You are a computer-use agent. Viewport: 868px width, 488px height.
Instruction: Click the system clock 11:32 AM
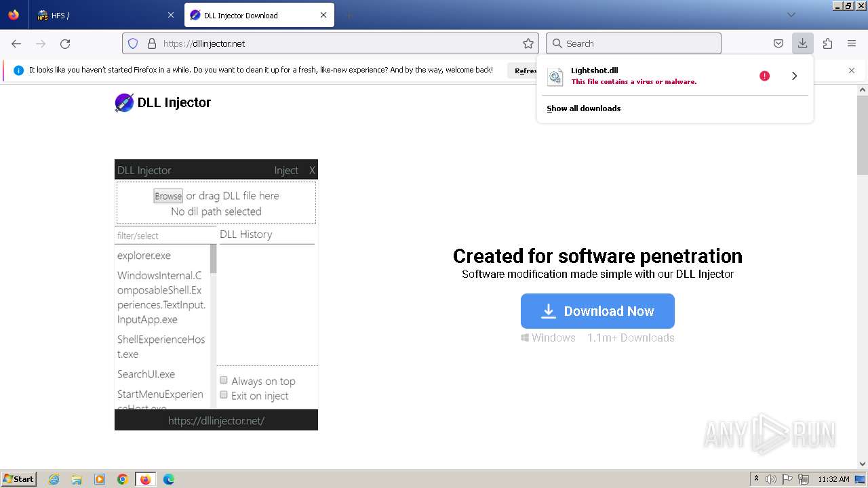[833, 479]
